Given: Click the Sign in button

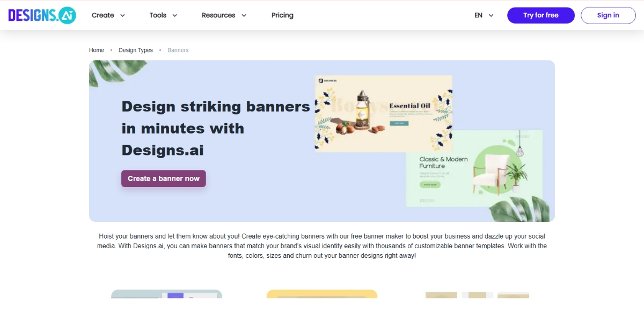Looking at the screenshot, I should pos(608,15).
